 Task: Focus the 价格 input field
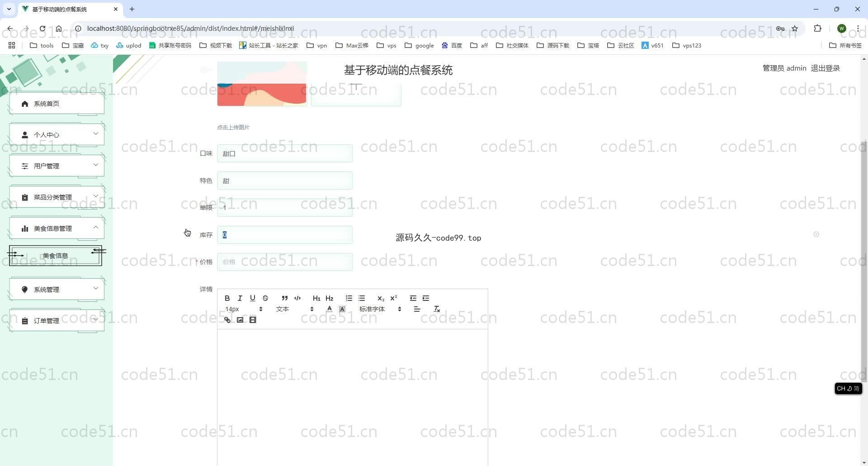(x=285, y=262)
